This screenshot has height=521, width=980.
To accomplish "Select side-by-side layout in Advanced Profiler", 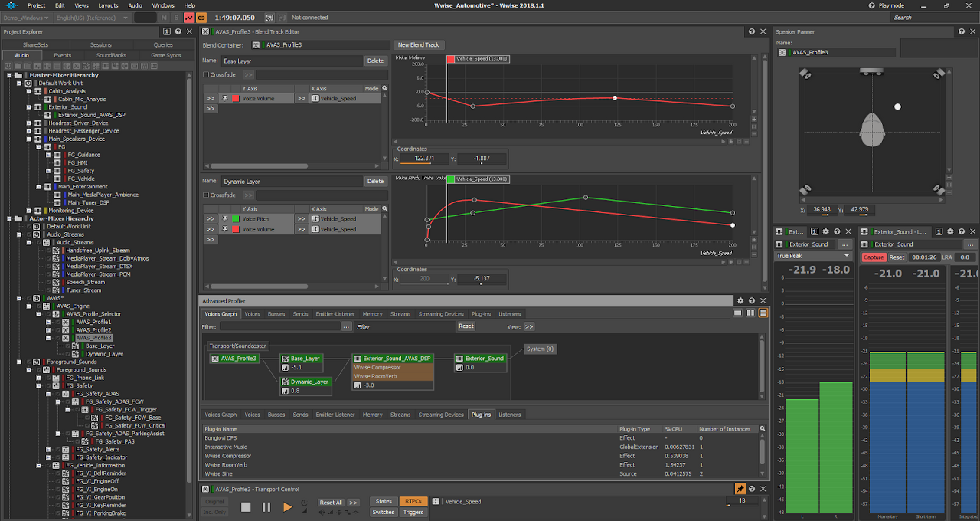I will point(750,313).
